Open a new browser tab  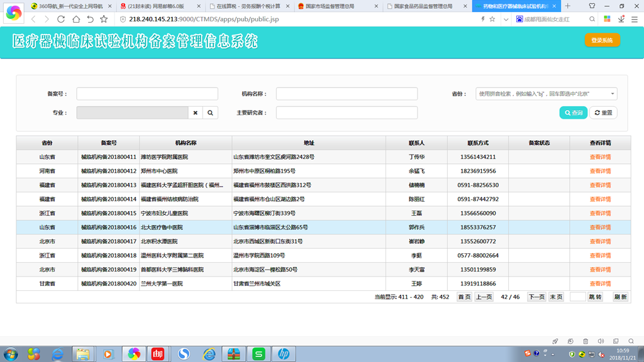(x=568, y=6)
